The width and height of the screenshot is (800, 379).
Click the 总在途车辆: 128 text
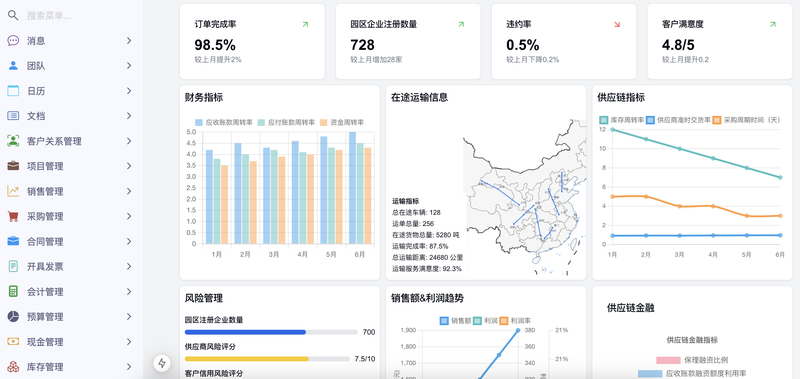416,212
